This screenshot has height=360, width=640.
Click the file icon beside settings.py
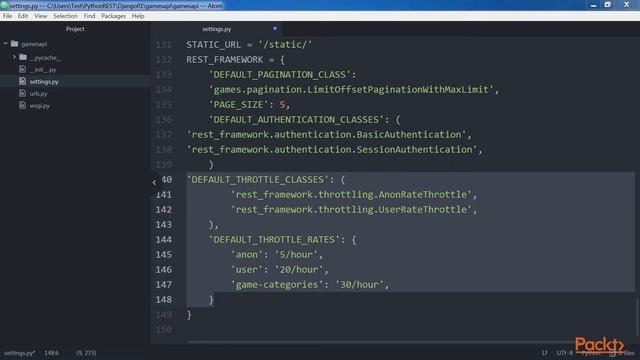(22, 81)
